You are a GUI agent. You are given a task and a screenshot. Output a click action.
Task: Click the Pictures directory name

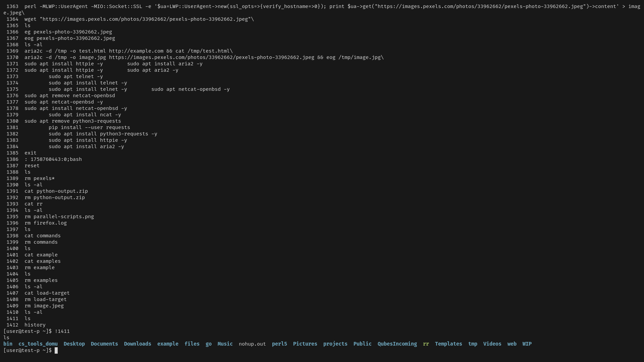(x=305, y=344)
